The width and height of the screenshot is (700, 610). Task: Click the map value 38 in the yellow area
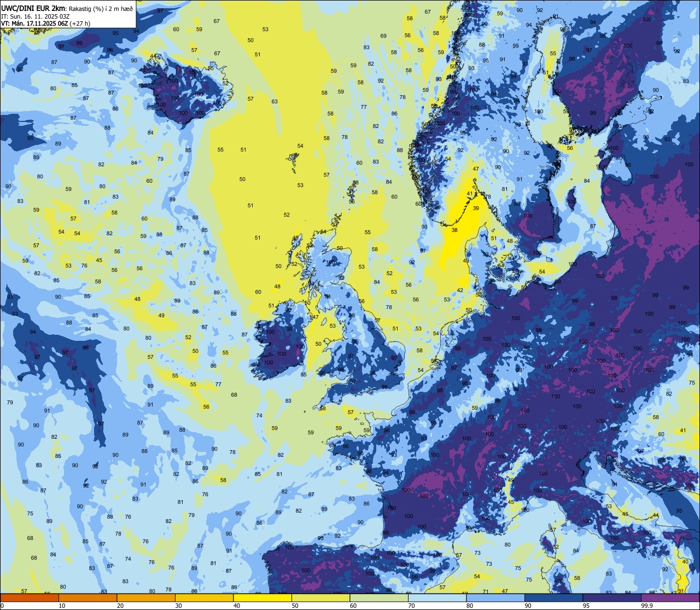(x=454, y=230)
